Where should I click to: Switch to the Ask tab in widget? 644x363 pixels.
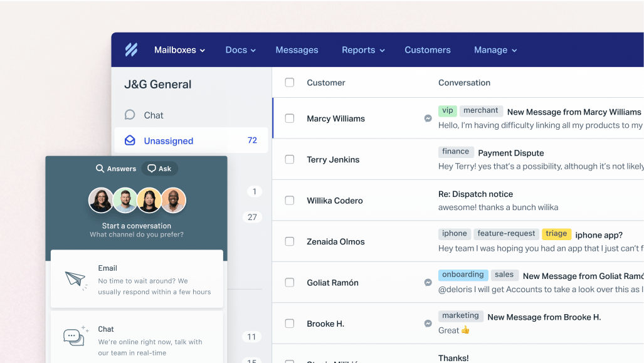[x=160, y=169]
